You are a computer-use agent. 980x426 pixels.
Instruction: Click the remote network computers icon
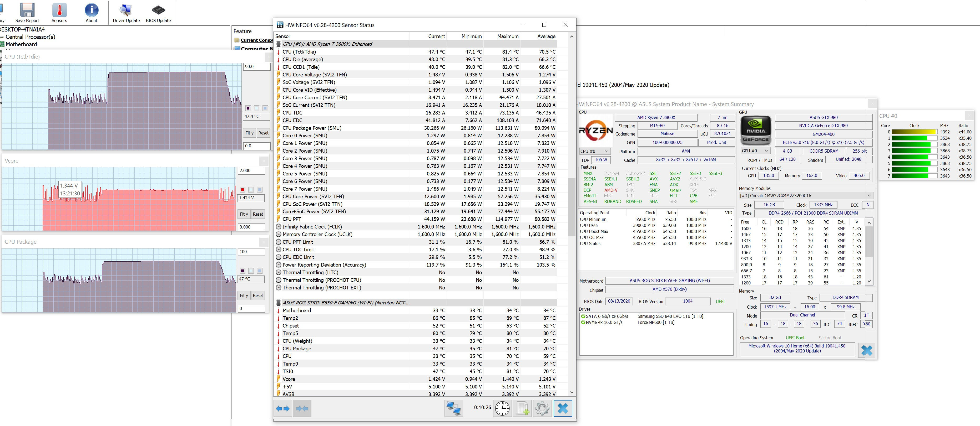click(x=454, y=408)
